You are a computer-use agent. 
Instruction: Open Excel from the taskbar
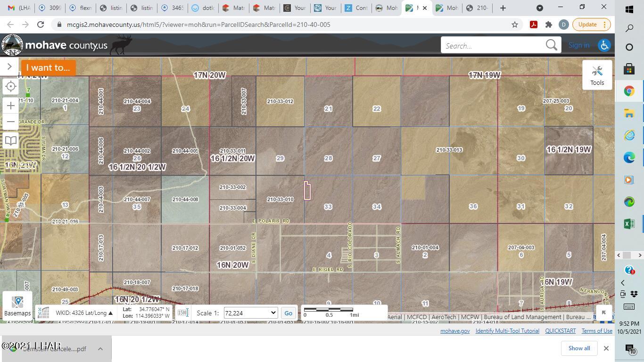pyautogui.click(x=629, y=224)
